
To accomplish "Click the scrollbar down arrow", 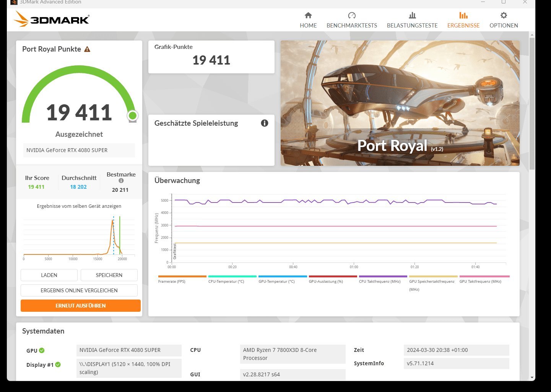I will coord(532,377).
